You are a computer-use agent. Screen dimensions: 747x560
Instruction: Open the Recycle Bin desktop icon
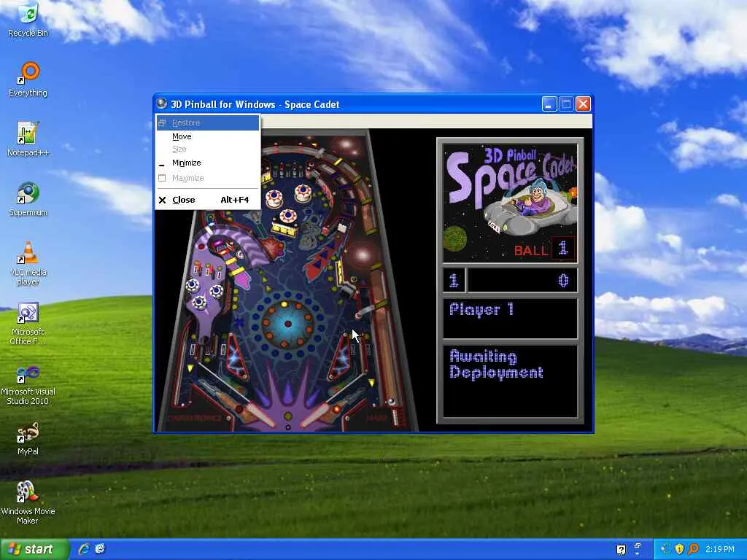28,19
